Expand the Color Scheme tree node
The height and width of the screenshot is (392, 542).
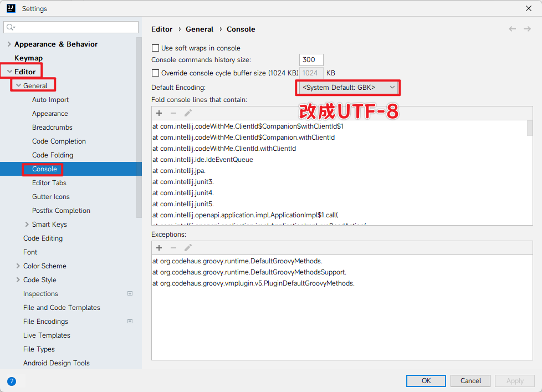(18, 266)
